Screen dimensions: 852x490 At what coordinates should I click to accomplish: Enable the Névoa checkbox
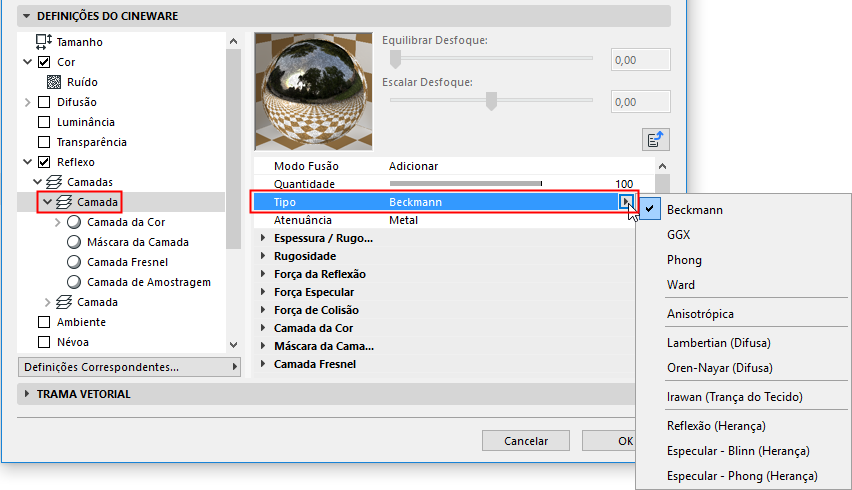click(44, 342)
